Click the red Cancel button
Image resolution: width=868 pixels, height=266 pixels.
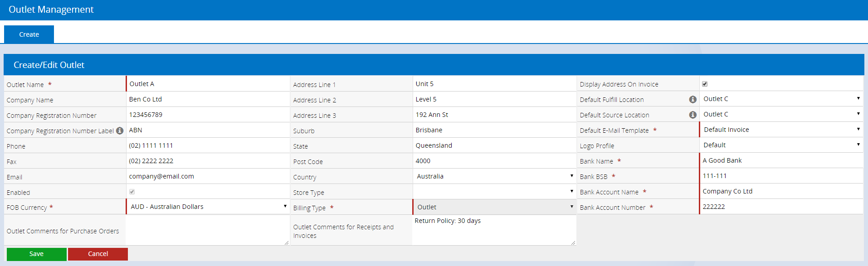(98, 254)
